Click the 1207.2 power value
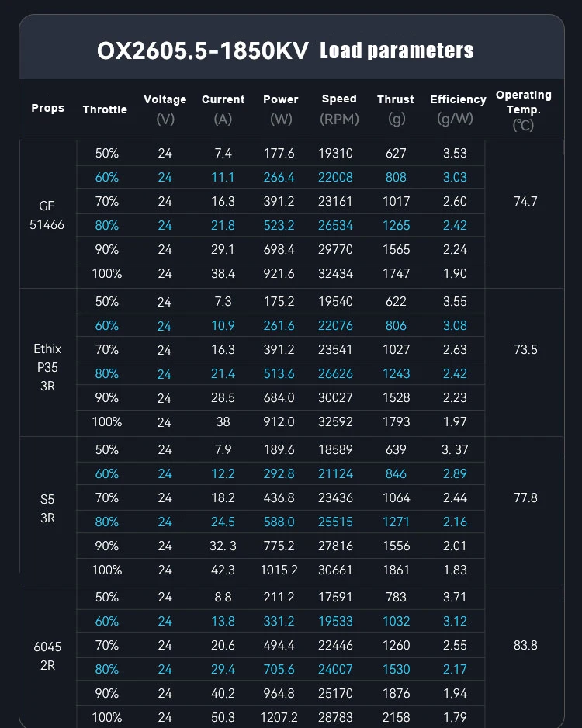 click(x=279, y=718)
